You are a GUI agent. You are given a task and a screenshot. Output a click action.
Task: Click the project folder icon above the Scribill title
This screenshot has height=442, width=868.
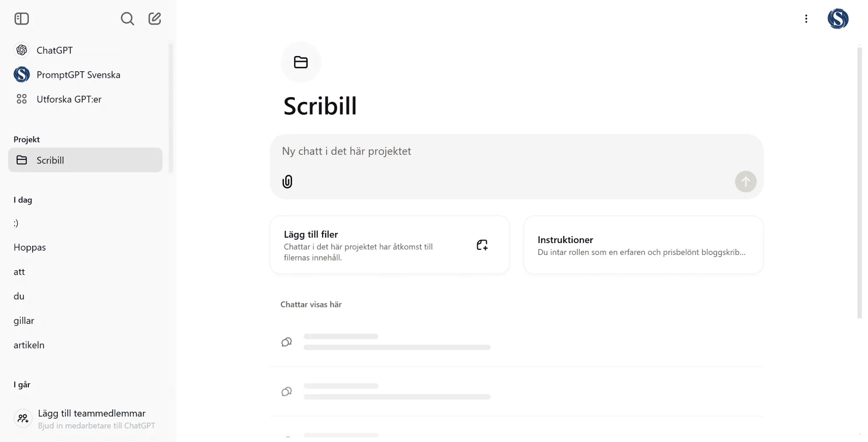pos(301,62)
